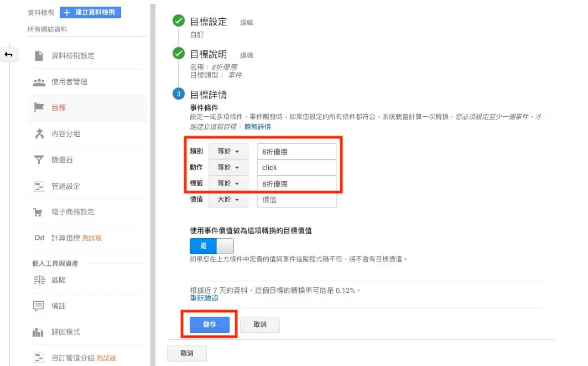The width and height of the screenshot is (588, 366).
Task: Click the 類別 field containing 8折優惠
Action: 296,152
